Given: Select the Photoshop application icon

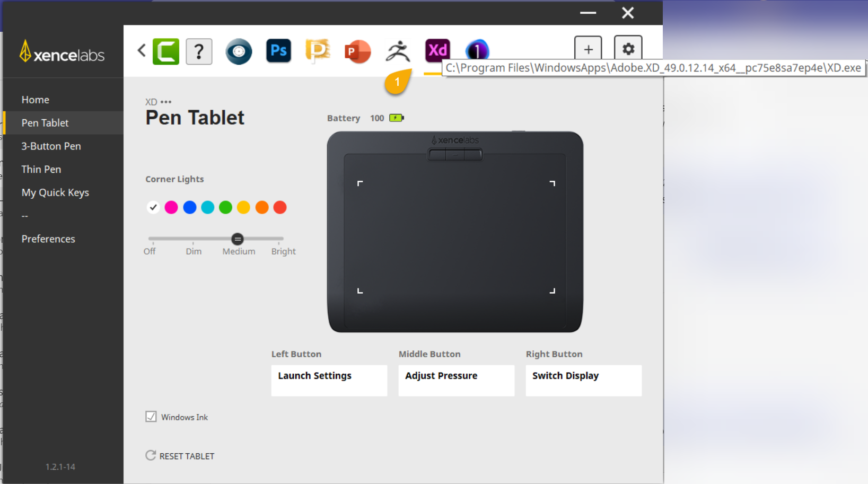Looking at the screenshot, I should 279,51.
